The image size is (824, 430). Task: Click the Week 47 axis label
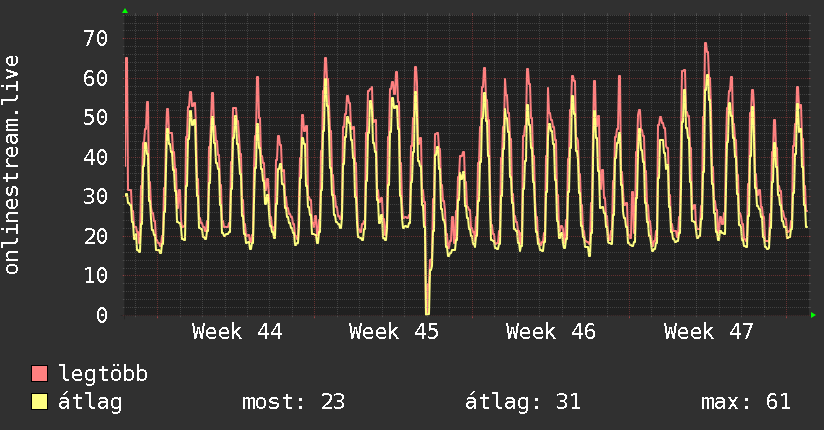click(708, 332)
